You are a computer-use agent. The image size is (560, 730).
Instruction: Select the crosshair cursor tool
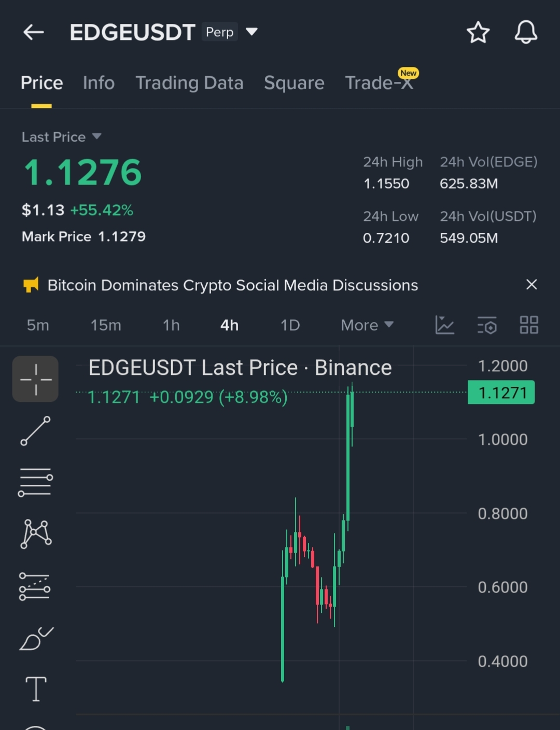[35, 379]
